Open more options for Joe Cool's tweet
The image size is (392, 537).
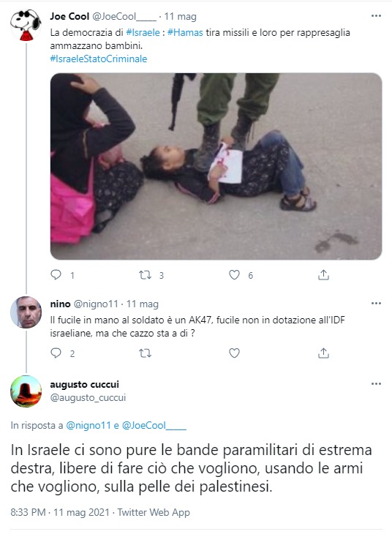[x=376, y=16]
